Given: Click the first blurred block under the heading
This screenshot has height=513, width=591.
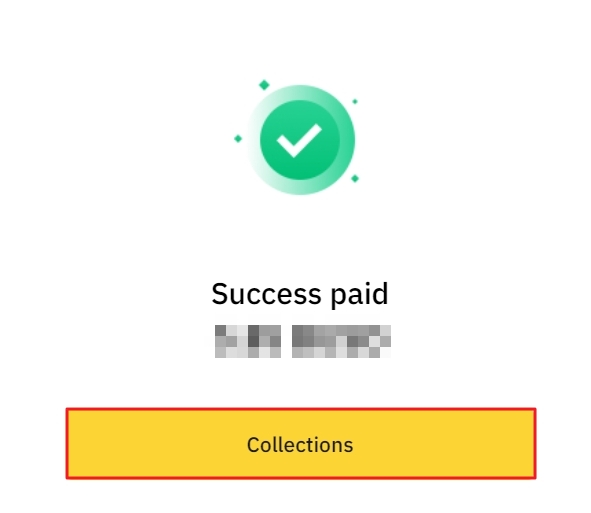Looking at the screenshot, I should coord(248,341).
